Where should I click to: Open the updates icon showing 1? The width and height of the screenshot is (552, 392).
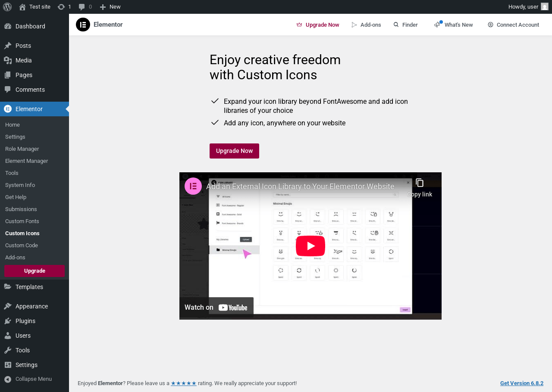[x=61, y=7]
